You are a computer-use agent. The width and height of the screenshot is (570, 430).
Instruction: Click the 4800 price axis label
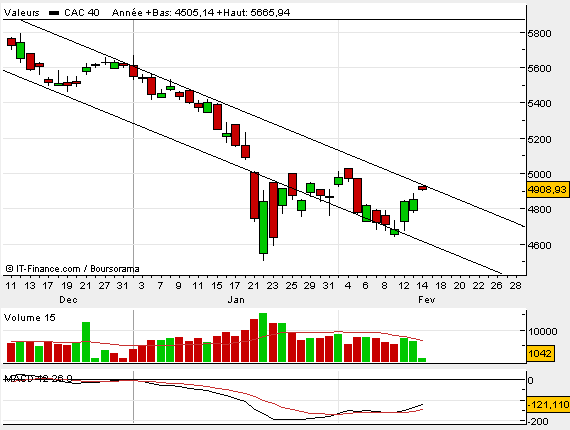click(540, 209)
